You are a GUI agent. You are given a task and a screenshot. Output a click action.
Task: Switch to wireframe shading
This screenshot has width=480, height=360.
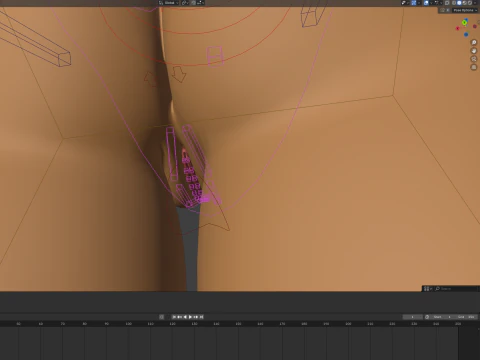point(454,3)
